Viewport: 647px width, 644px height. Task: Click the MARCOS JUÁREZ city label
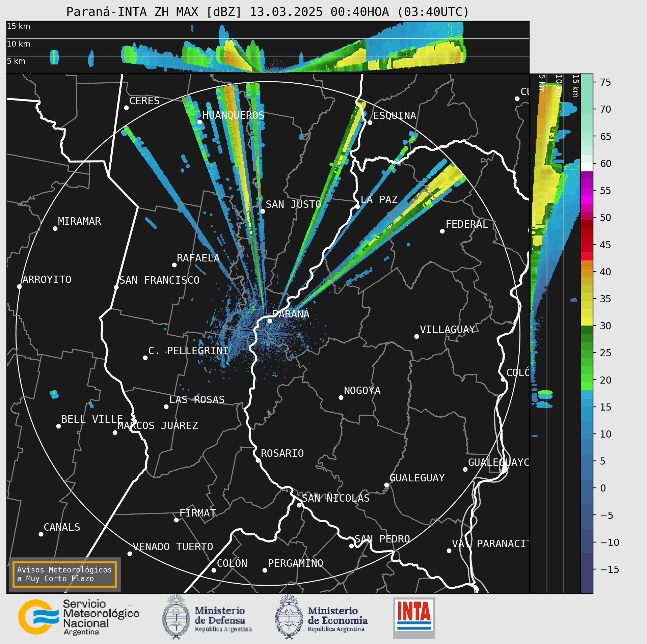pyautogui.click(x=158, y=425)
